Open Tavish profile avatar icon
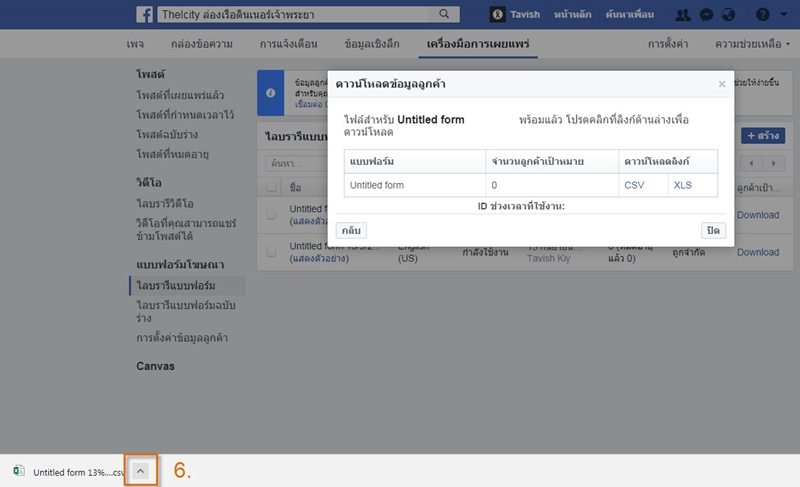Screen dimensions: 800x487 pos(497,14)
